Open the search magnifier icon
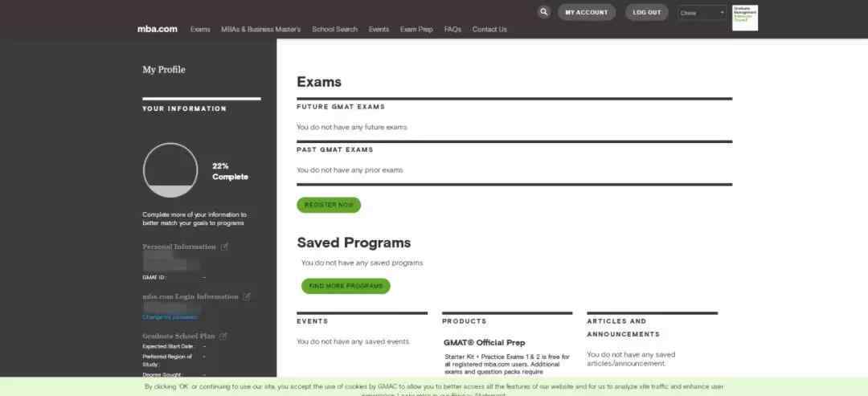 pos(543,12)
